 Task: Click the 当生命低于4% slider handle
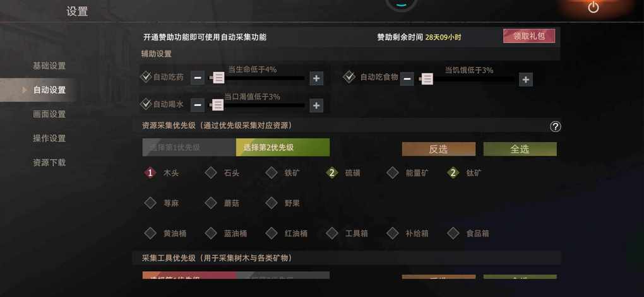218,78
